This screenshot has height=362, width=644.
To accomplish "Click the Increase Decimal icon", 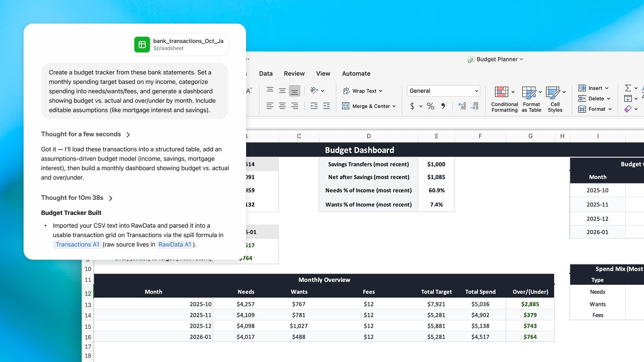I will click(462, 106).
